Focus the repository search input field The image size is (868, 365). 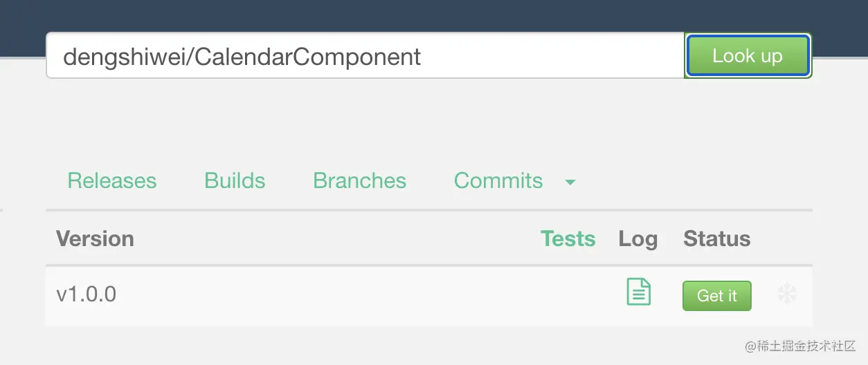coord(365,56)
